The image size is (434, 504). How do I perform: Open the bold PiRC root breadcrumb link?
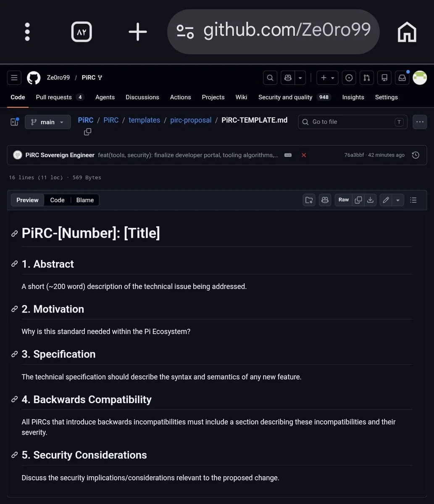point(86,120)
